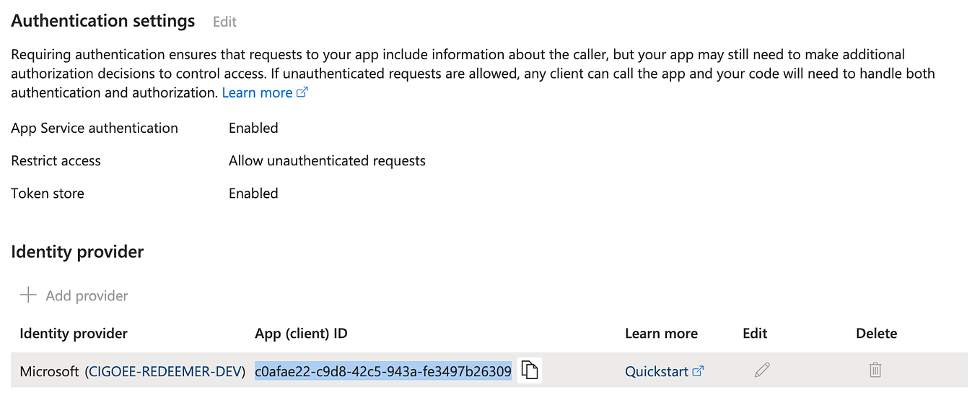This screenshot has width=980, height=416.
Task: Click the Delete column header
Action: pos(876,333)
